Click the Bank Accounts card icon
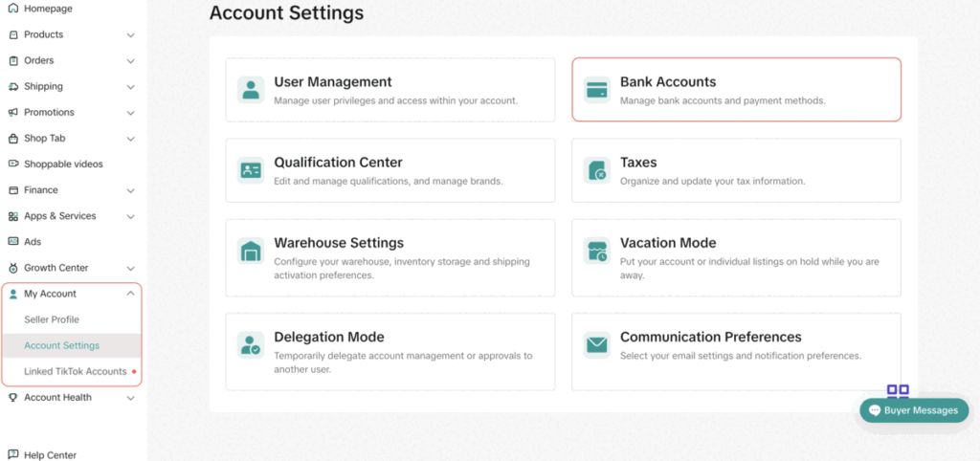 [597, 90]
